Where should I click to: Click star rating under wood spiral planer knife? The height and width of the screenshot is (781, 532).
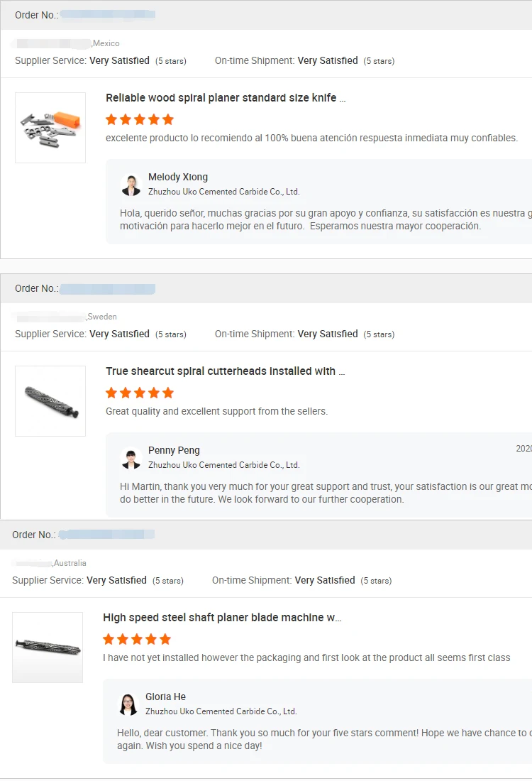(140, 119)
